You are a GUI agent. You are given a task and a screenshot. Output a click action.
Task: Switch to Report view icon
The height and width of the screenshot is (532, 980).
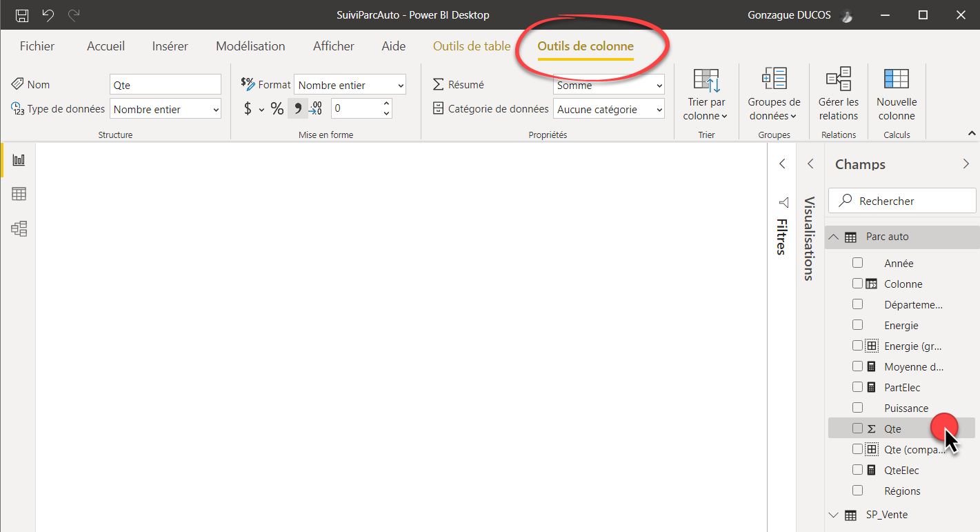coord(19,160)
